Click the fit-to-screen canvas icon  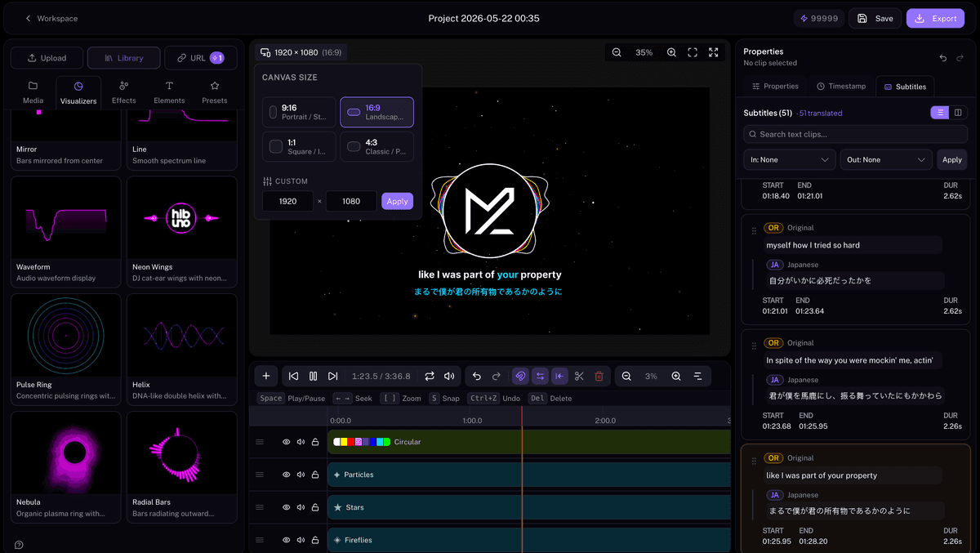click(693, 52)
